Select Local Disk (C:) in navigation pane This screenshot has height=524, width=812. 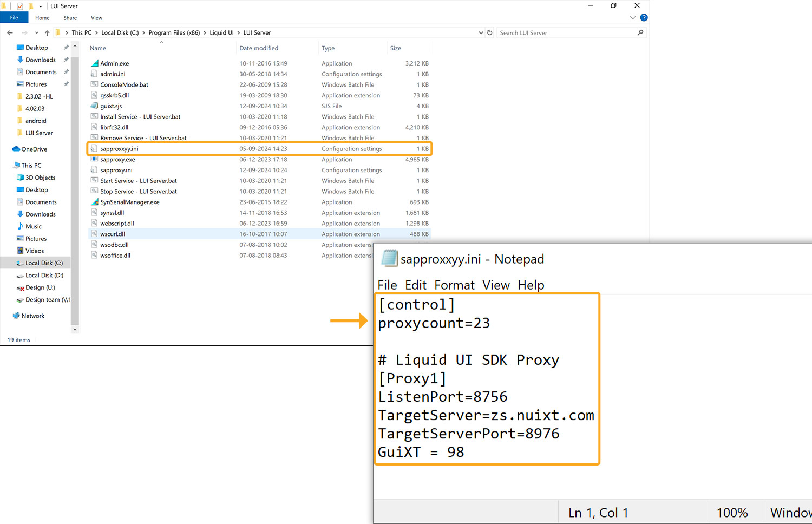coord(44,263)
